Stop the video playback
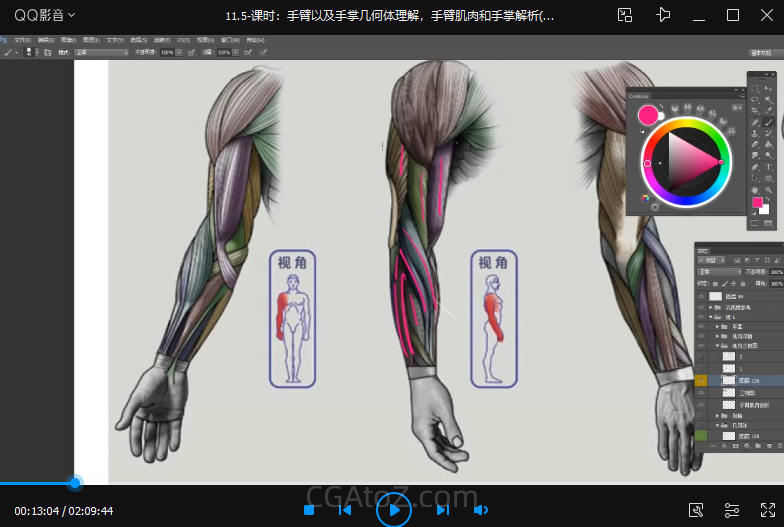This screenshot has height=527, width=784. click(x=309, y=510)
